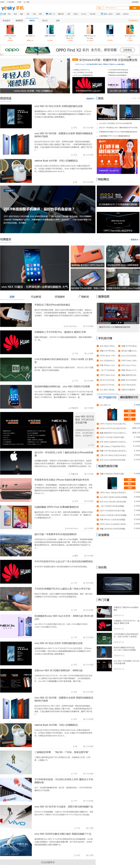The height and width of the screenshot is (868, 140).
Task: Open the 快乐购 promo banner image
Action: pyautogui.click(x=118, y=584)
